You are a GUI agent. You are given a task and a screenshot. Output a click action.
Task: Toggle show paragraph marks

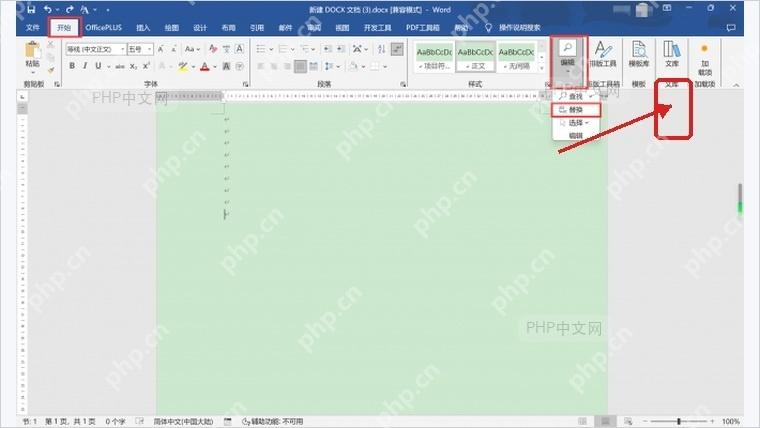[397, 48]
